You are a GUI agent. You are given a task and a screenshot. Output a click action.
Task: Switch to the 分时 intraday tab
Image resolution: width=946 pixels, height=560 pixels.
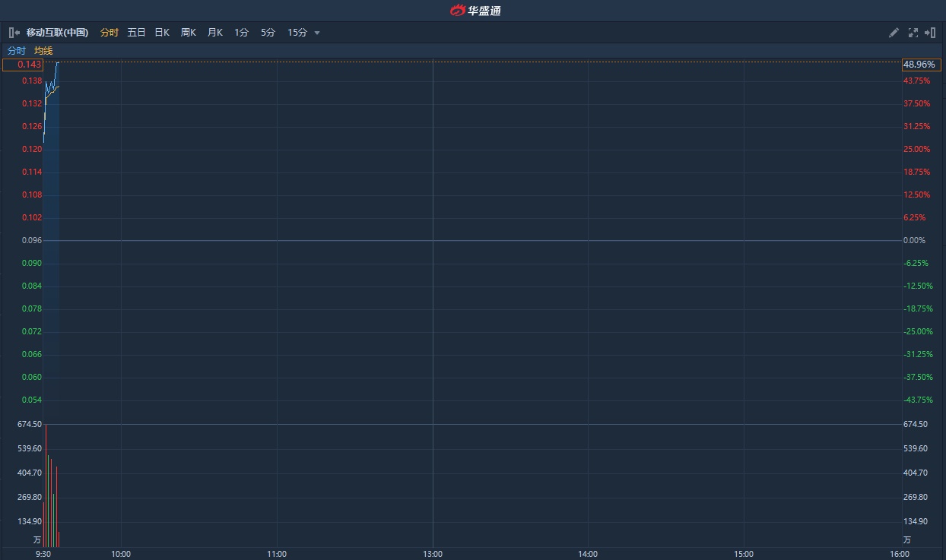tap(110, 33)
